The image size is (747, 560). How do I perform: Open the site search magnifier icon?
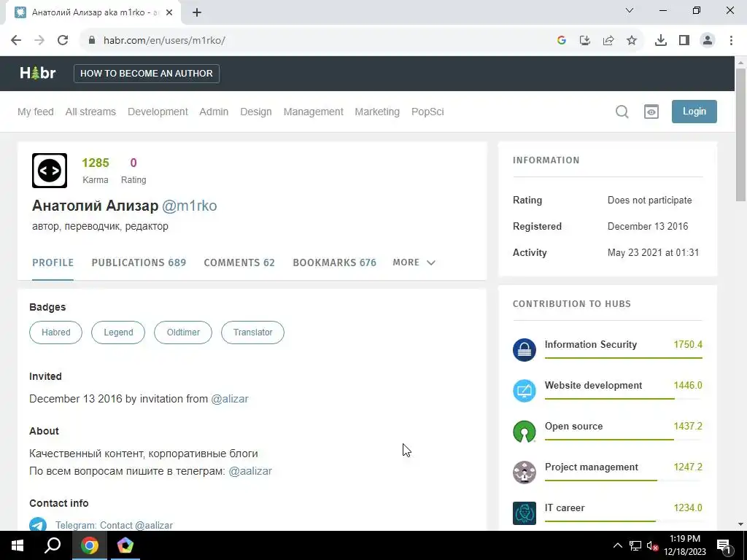coord(622,112)
